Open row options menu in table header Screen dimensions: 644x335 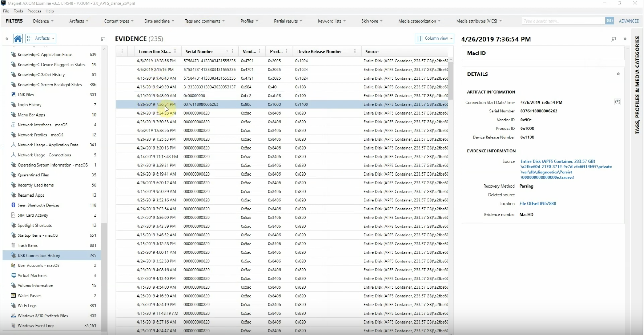click(x=122, y=51)
